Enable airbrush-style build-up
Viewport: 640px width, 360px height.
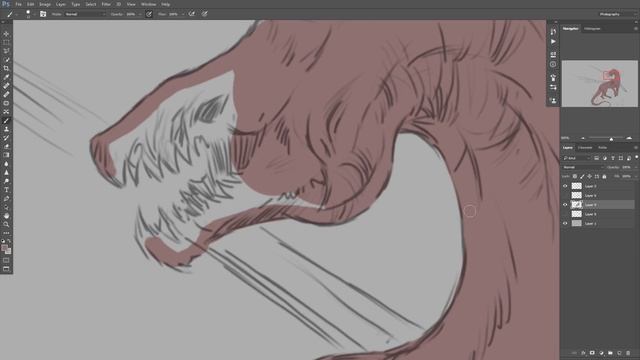click(191, 14)
